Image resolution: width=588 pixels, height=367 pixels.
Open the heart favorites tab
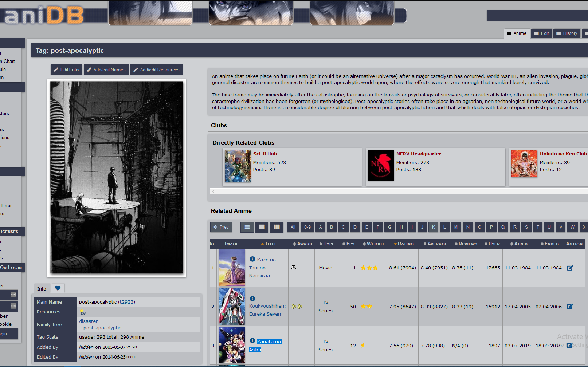[x=58, y=288]
